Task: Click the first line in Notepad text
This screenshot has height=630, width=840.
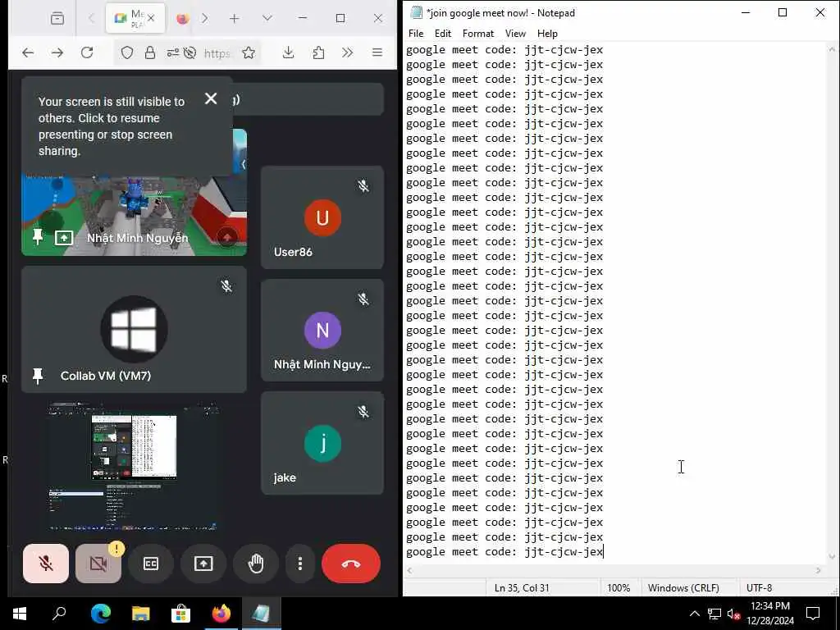Action: (504, 50)
